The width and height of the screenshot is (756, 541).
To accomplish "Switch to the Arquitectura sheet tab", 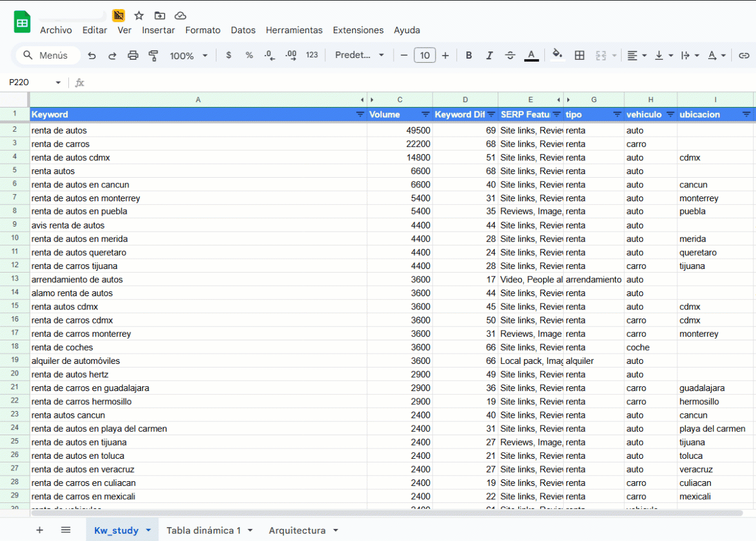I will tap(297, 530).
